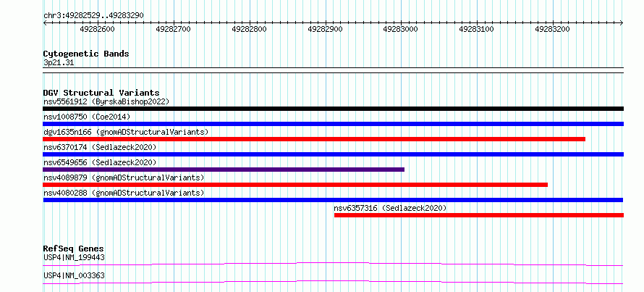Image resolution: width=644 pixels, height=292 pixels.
Task: Click the 49282800 ruler tick label
Action: [x=250, y=29]
